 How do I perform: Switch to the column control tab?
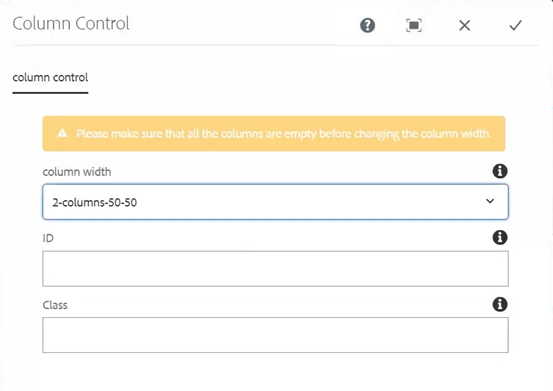click(50, 77)
